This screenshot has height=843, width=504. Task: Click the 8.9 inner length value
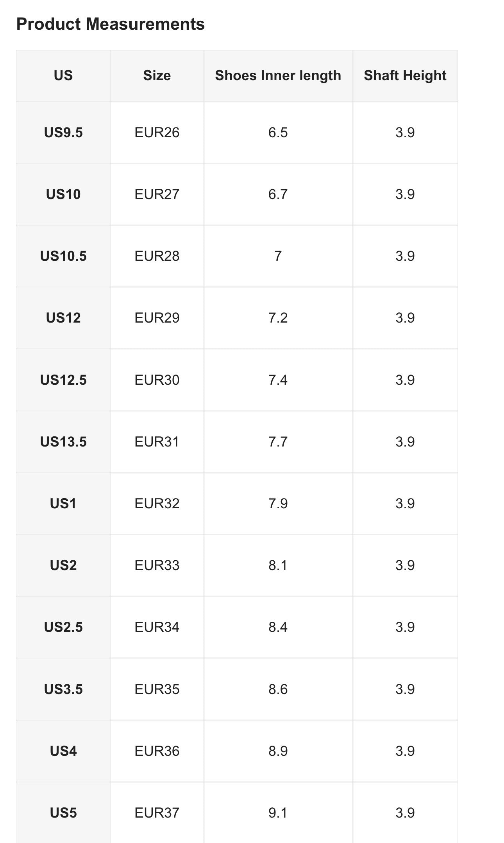pyautogui.click(x=278, y=751)
